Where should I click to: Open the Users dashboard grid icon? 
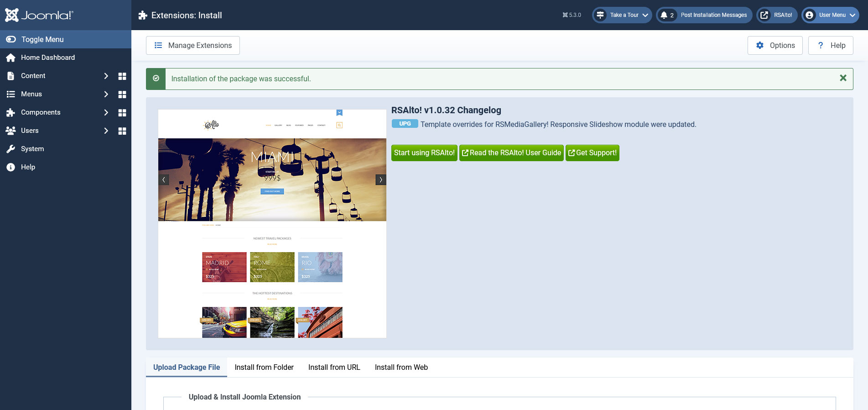tap(122, 131)
